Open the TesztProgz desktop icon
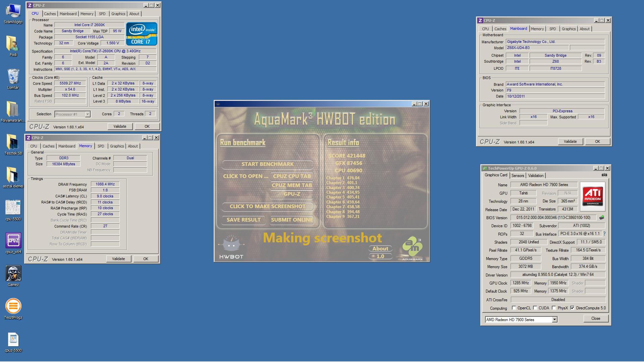Screen dimensions: 644x362 point(13,309)
